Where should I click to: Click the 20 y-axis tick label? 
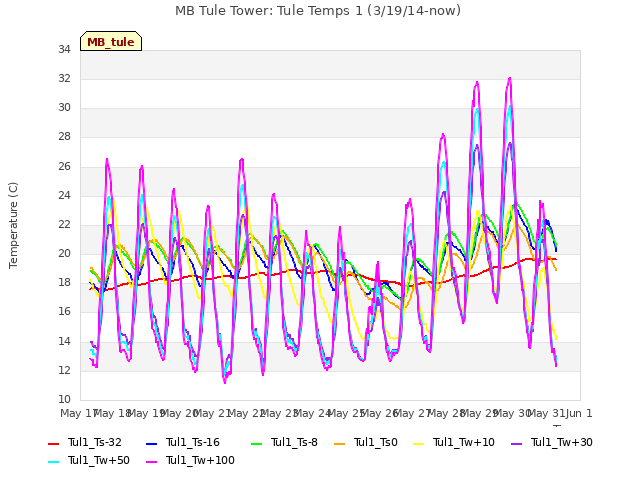tap(64, 253)
